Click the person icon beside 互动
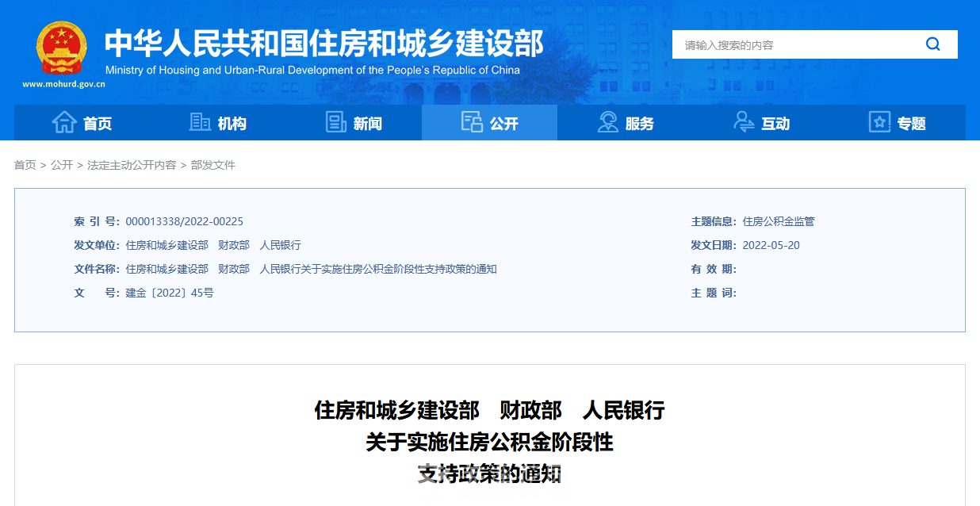Viewport: 980px width, 506px height. point(744,122)
